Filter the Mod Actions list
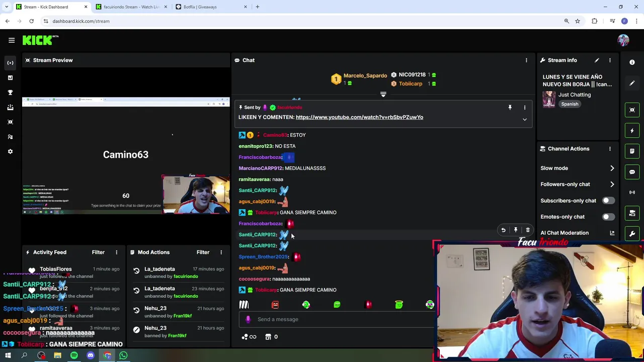Screen dimensions: 644x362 [x=203, y=252]
